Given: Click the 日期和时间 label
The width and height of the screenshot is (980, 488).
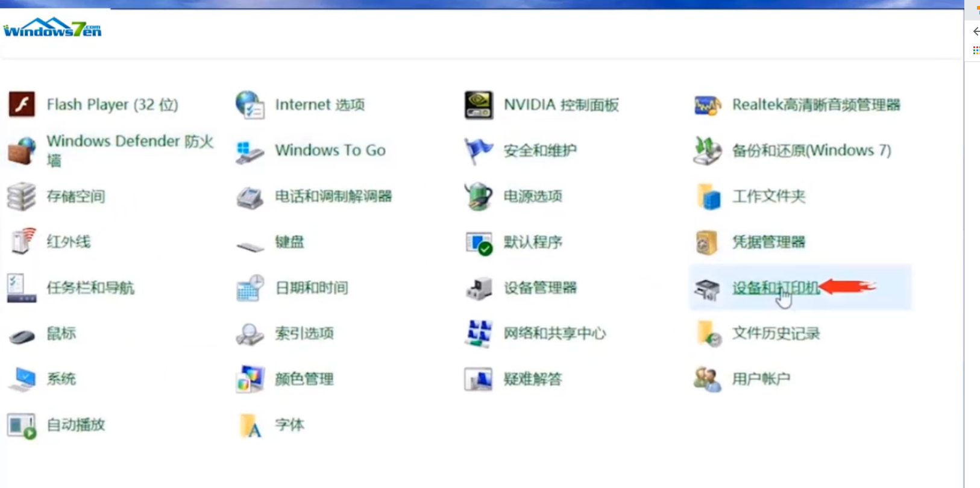Looking at the screenshot, I should click(312, 288).
